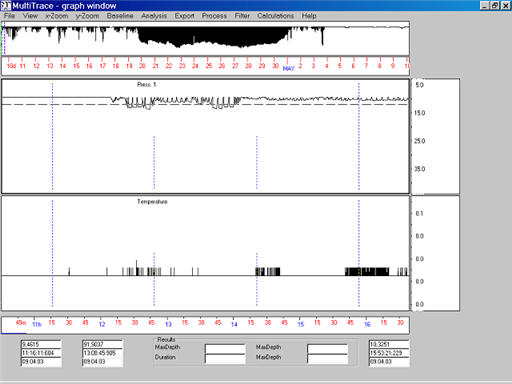The image size is (512, 384).
Task: Click the blue 16 hour label
Action: click(367, 324)
